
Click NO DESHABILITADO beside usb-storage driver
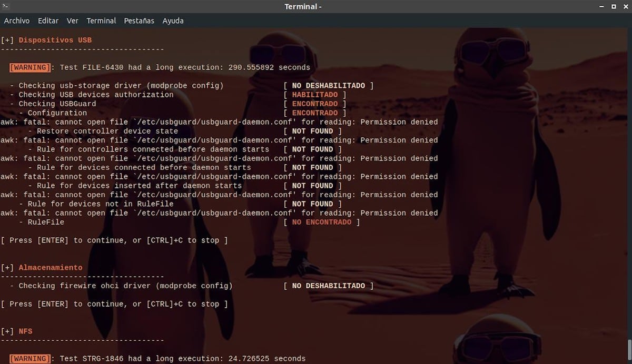pyautogui.click(x=329, y=86)
